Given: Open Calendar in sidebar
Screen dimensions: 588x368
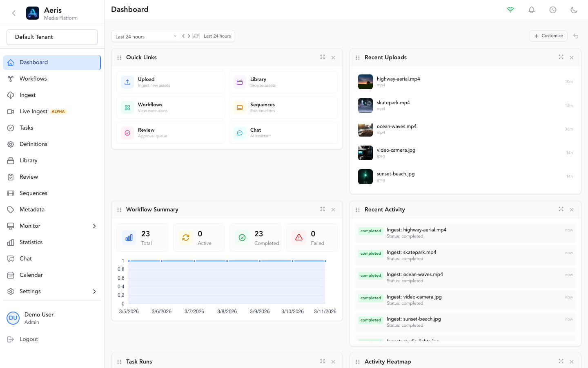Looking at the screenshot, I should 52,275.
